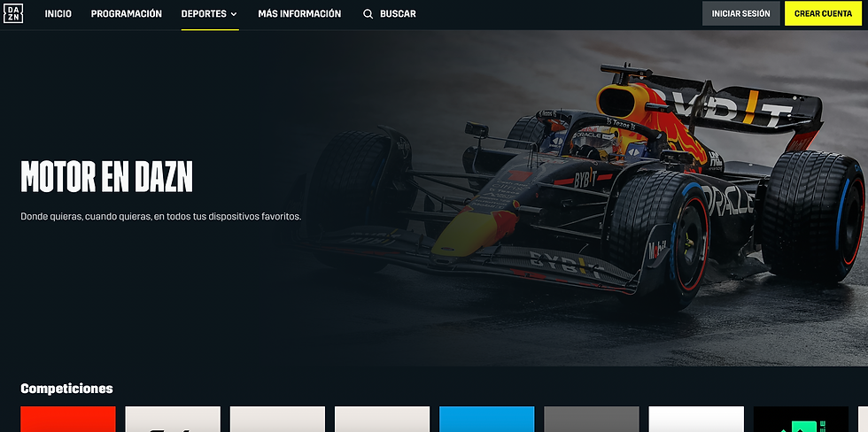Image resolution: width=868 pixels, height=432 pixels.
Task: Open the red competition tile
Action: coord(68,420)
